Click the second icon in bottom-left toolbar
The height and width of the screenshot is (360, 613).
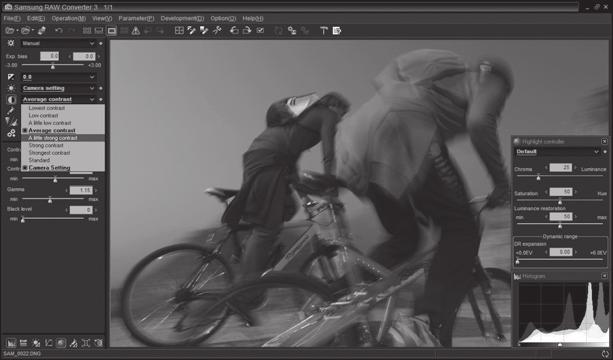click(x=23, y=343)
